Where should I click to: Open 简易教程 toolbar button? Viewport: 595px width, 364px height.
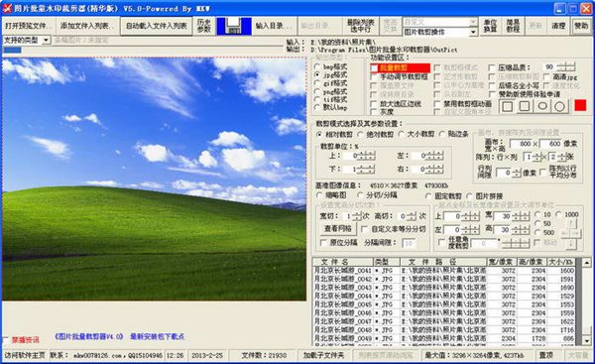pyautogui.click(x=513, y=26)
